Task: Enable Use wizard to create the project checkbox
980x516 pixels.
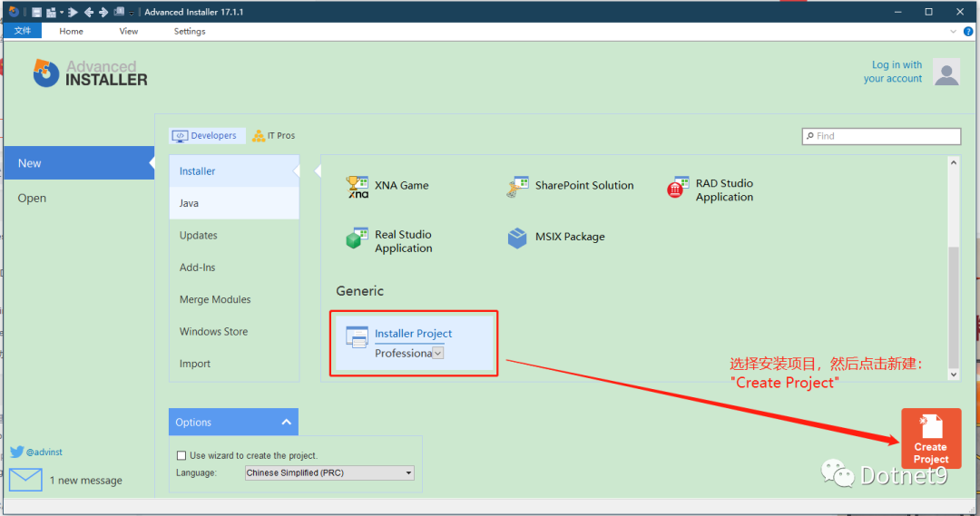Action: coord(181,455)
